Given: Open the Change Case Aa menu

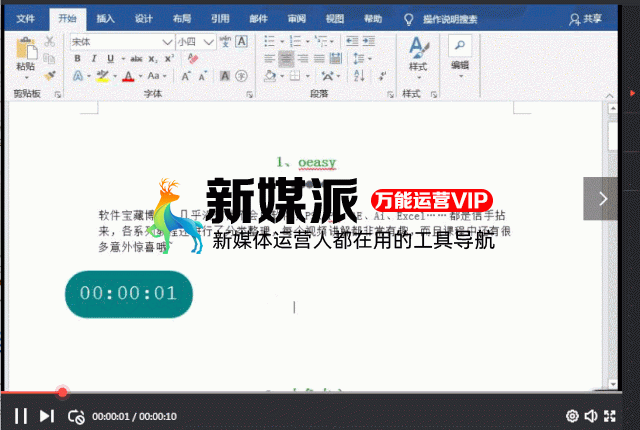Looking at the screenshot, I should coord(154,76).
